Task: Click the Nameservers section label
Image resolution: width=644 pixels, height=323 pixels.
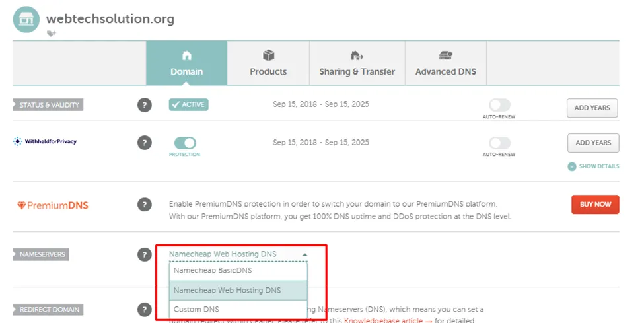Action: point(41,254)
